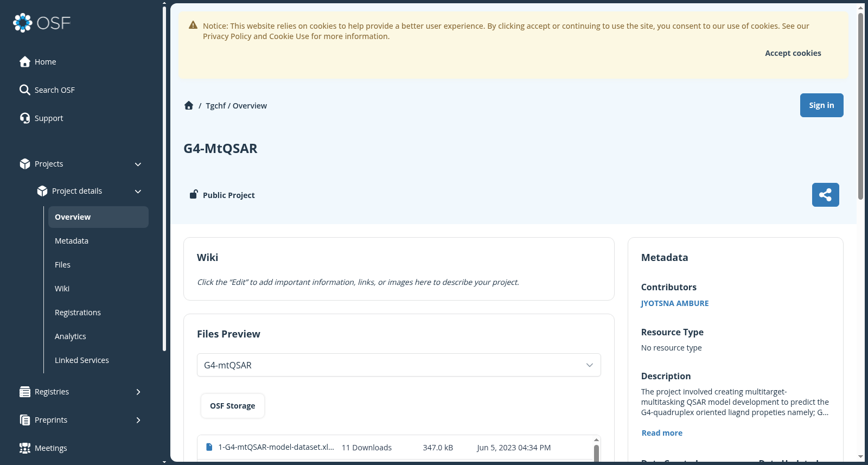The width and height of the screenshot is (868, 465).
Task: Open Files in the sidebar
Action: point(62,265)
